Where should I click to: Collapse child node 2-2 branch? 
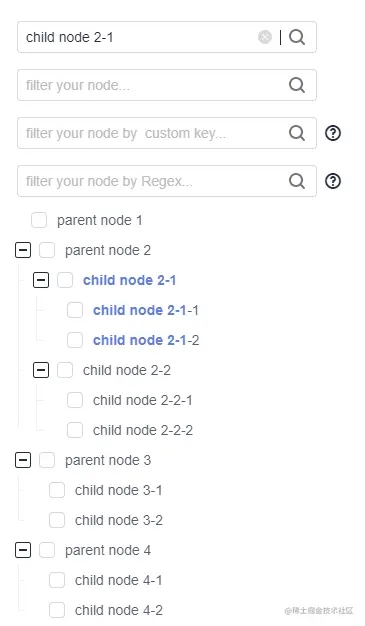pos(41,370)
